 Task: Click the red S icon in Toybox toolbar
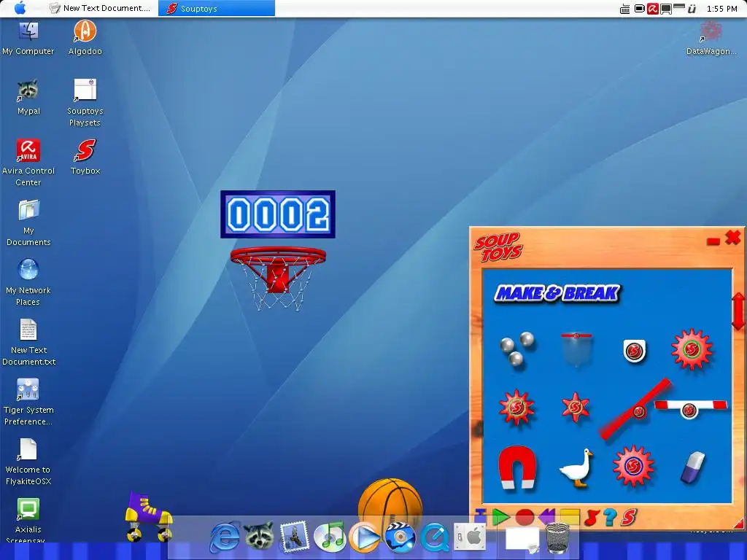pos(629,517)
